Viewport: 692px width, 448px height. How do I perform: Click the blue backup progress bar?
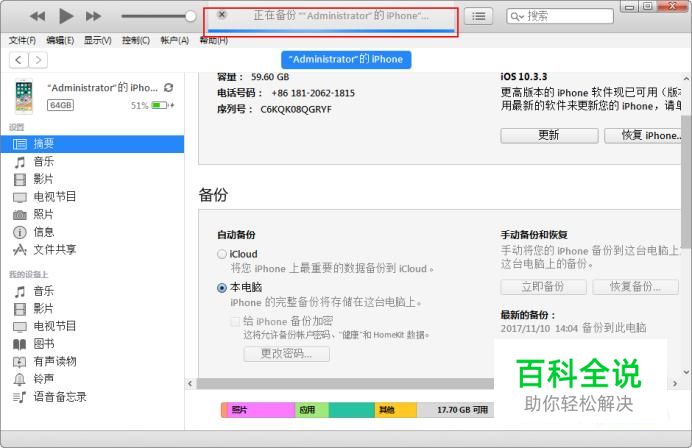click(x=331, y=30)
